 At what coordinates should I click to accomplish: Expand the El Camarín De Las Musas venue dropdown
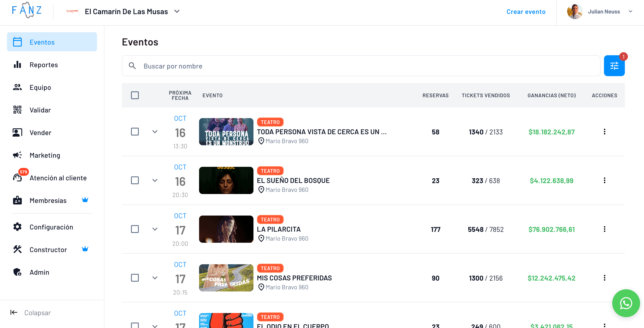point(177,12)
